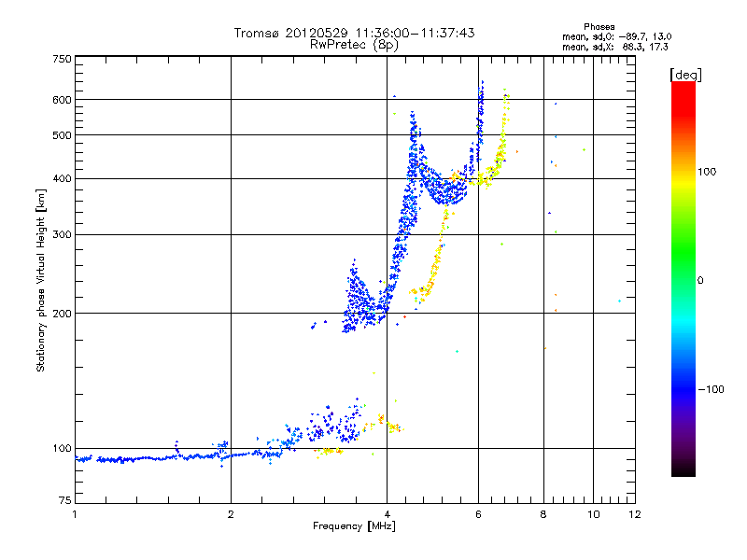Click the y-axis '750' label
Image resolution: width=747 pixels, height=560 pixels.
62,59
